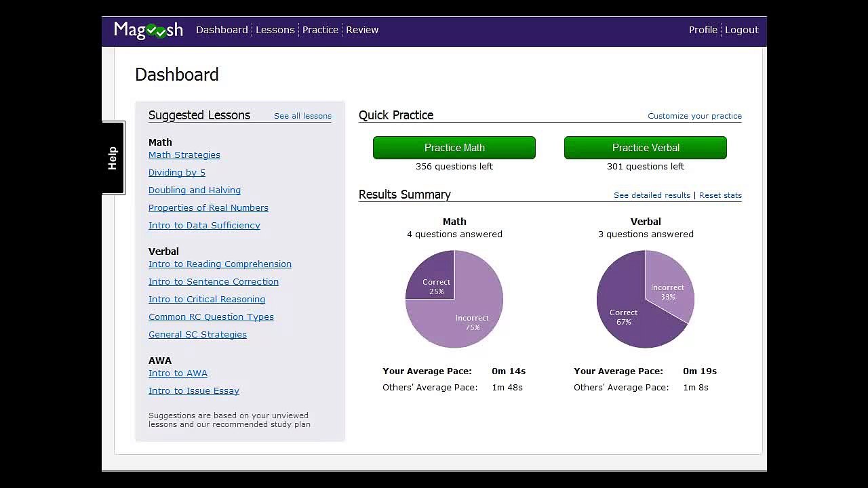Click the Suggested Lessons heading
The image size is (868, 488).
199,115
